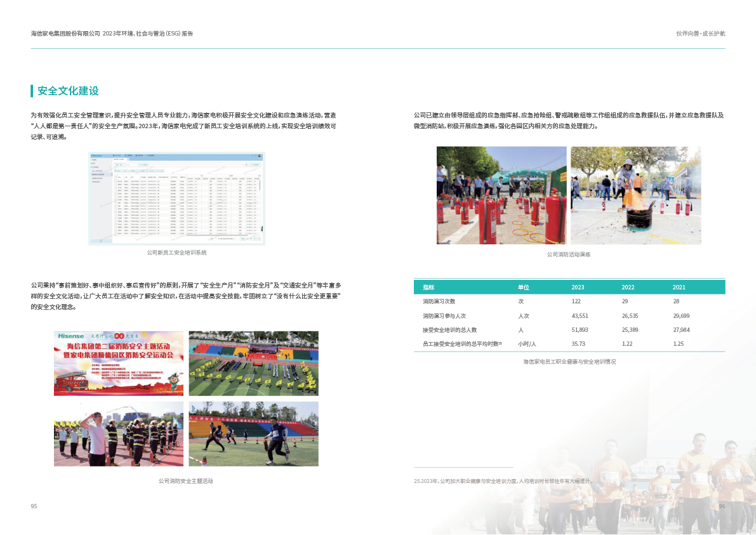Click the page number 95
Viewport: 756px width, 535px height.
point(34,506)
